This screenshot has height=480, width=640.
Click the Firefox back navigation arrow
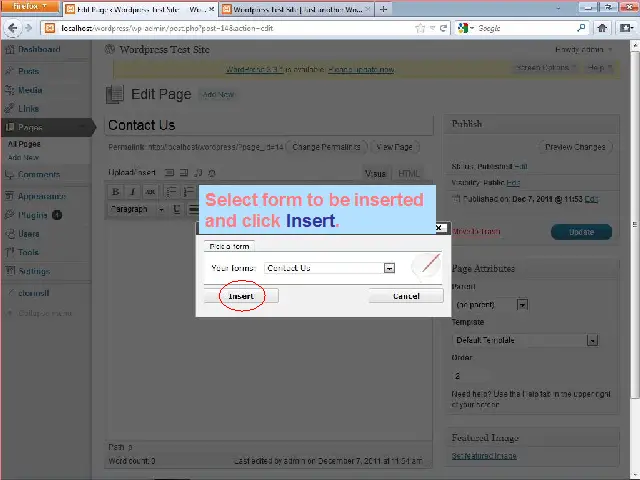click(12, 28)
